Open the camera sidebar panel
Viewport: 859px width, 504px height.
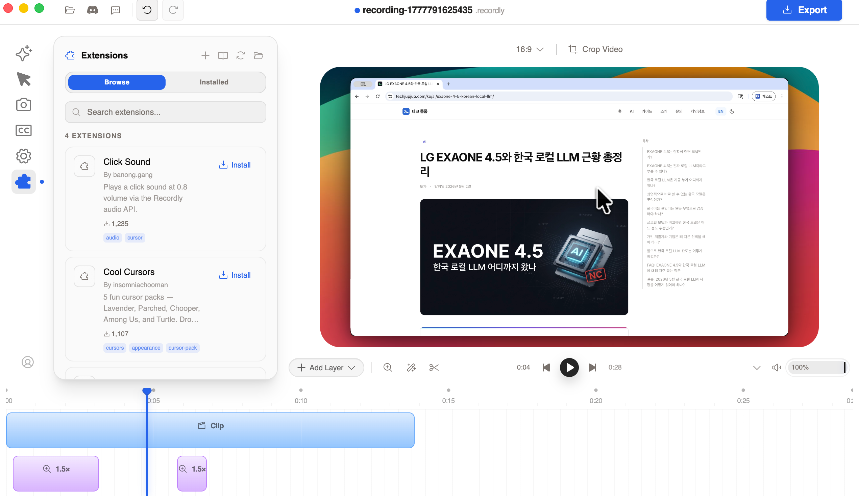tap(24, 105)
